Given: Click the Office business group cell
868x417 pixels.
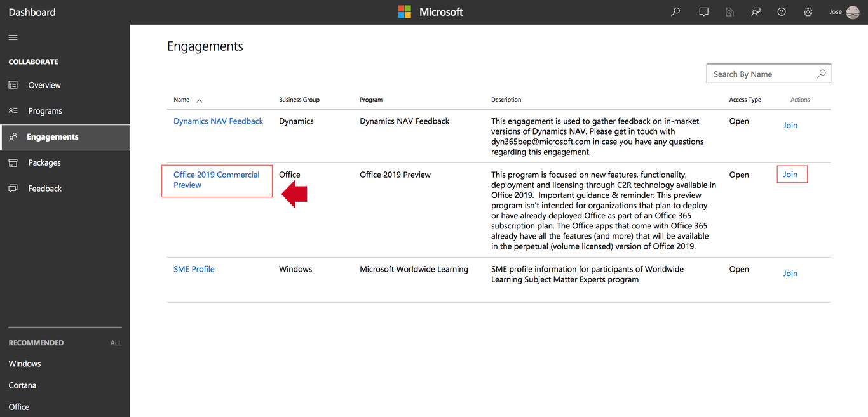Looking at the screenshot, I should (290, 175).
